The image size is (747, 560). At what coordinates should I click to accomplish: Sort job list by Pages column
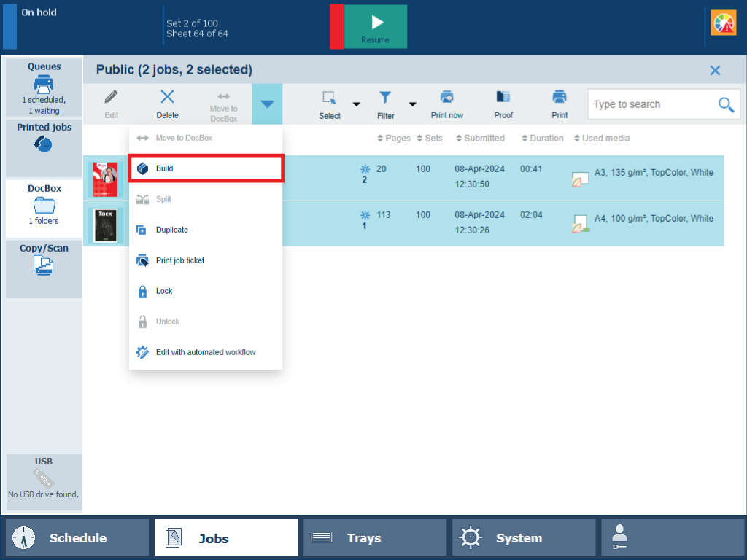coord(394,139)
